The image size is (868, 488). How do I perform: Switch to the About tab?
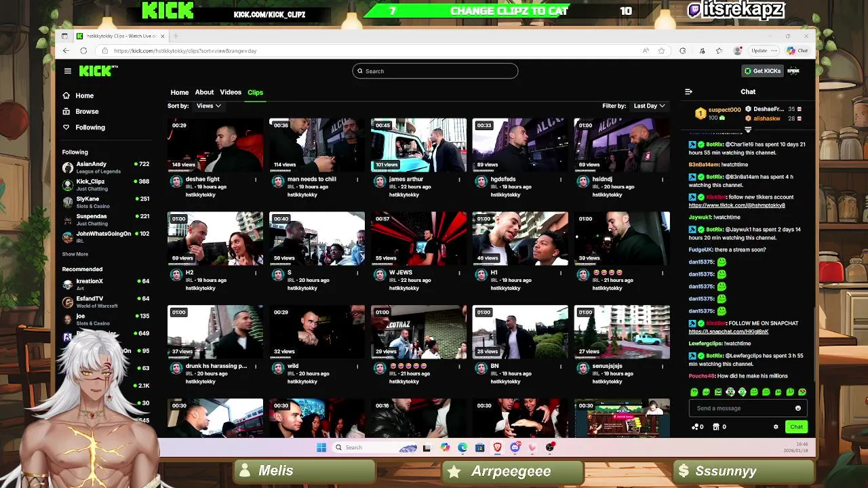[204, 92]
